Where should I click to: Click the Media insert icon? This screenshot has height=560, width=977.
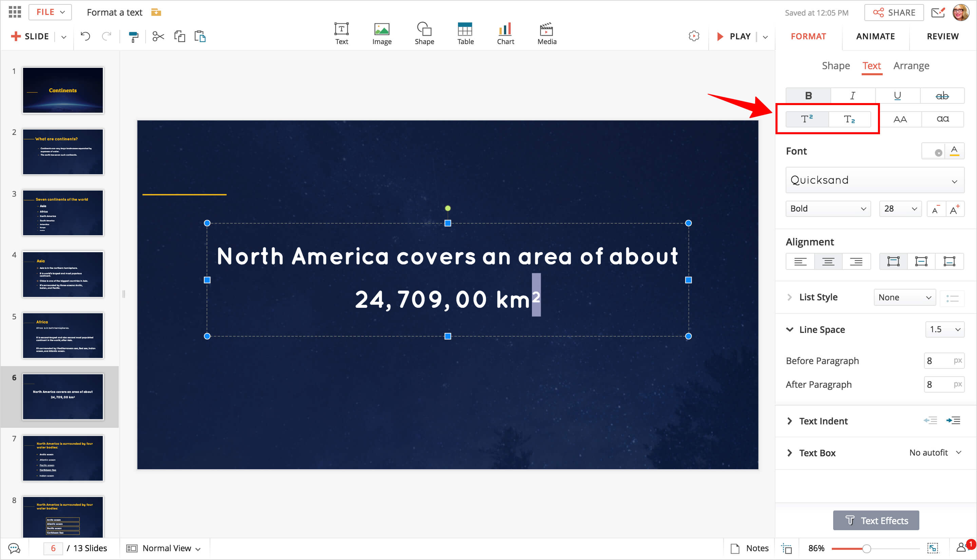click(x=547, y=34)
